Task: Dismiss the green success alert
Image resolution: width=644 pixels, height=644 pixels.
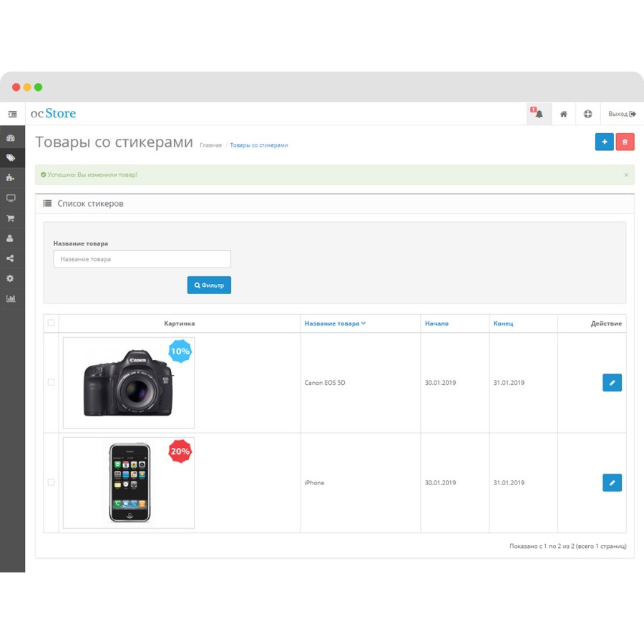Action: click(x=626, y=175)
